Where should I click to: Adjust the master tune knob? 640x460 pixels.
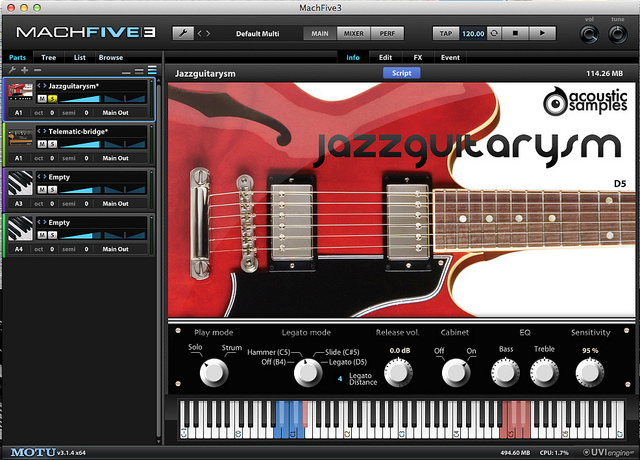[618, 35]
